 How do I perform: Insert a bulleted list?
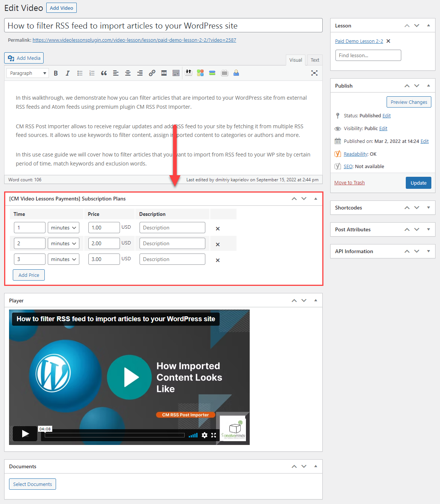click(x=80, y=73)
